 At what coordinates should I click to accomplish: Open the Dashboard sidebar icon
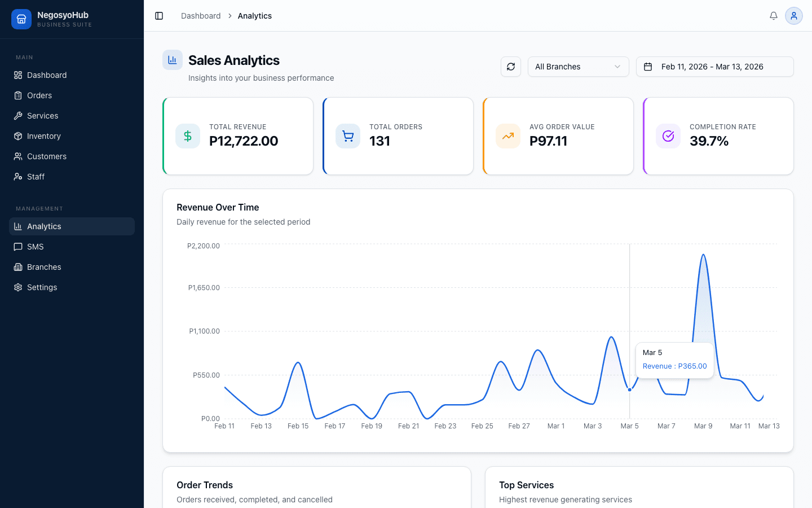click(17, 75)
